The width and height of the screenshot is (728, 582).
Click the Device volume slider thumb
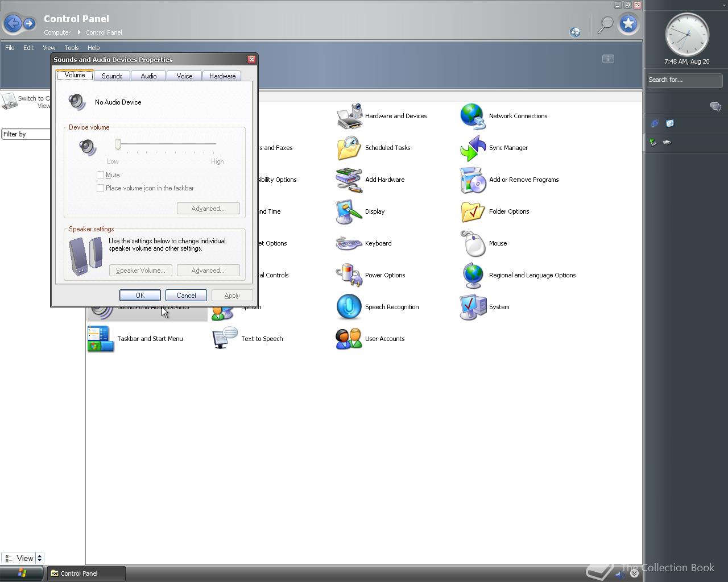click(x=118, y=145)
